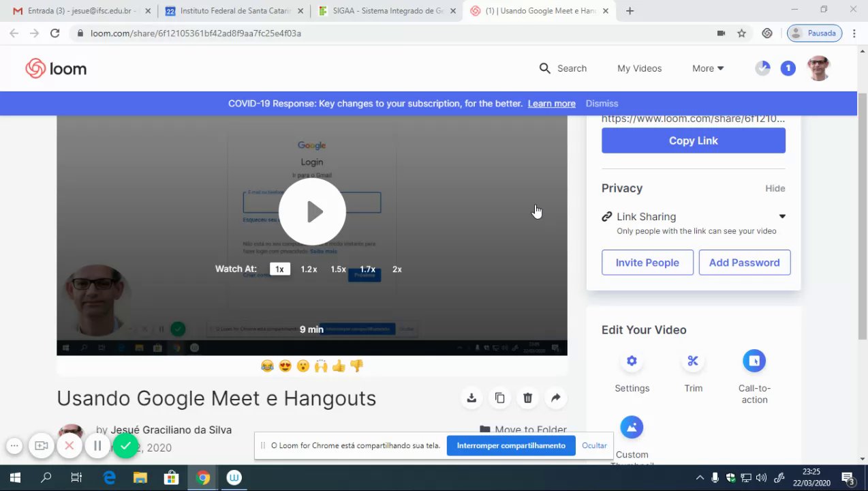Pause the Loom recording
Screen dimensions: 868x491
click(x=97, y=446)
